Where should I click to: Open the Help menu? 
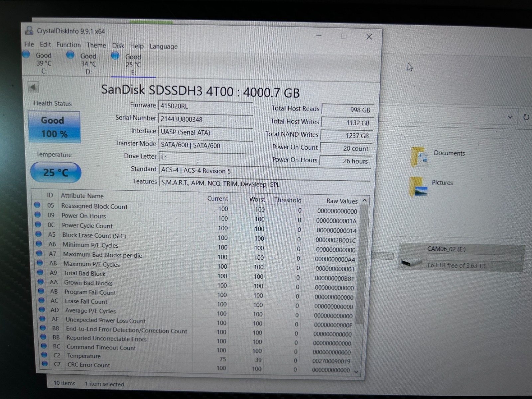click(137, 46)
